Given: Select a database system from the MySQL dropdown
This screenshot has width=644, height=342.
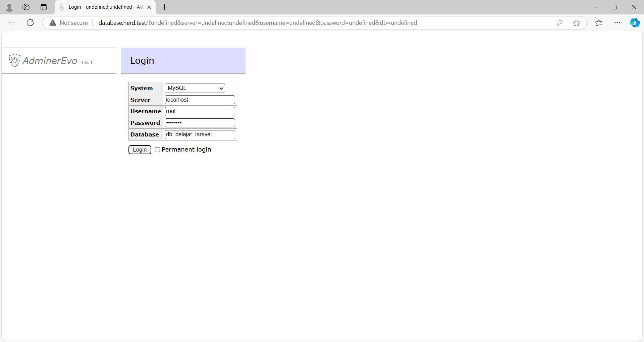Looking at the screenshot, I should (x=195, y=88).
